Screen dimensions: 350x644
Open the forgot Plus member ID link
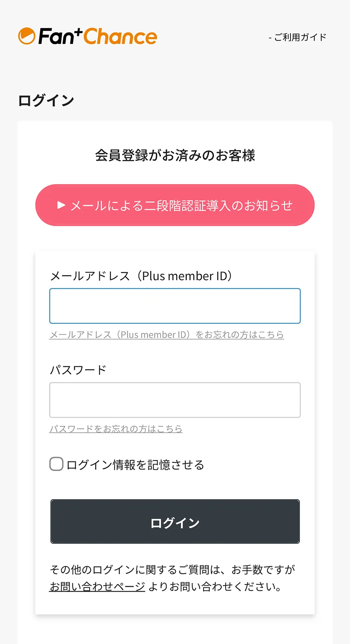pos(167,335)
